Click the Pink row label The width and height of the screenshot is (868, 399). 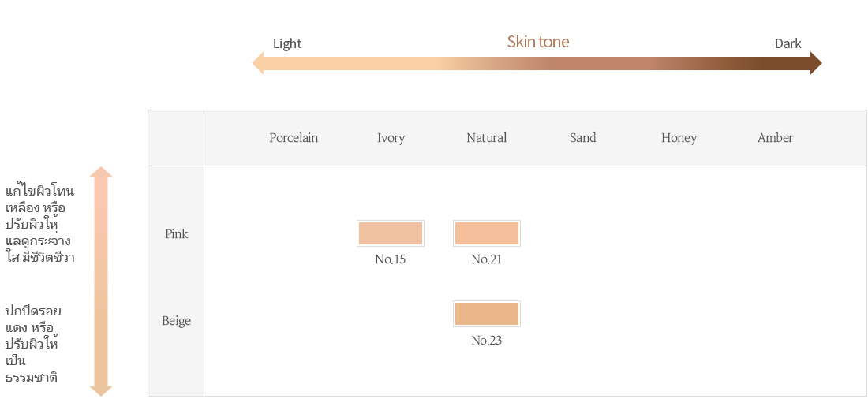pos(177,234)
